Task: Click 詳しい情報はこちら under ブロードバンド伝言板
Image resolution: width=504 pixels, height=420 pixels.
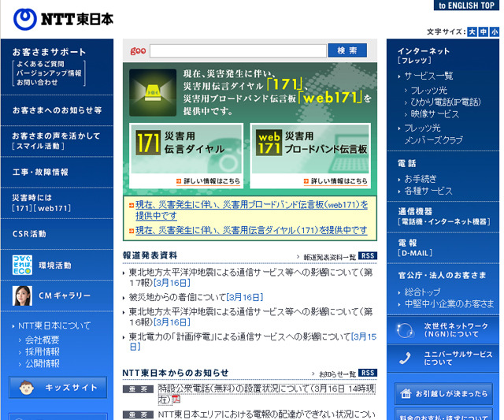Action: [x=335, y=181]
